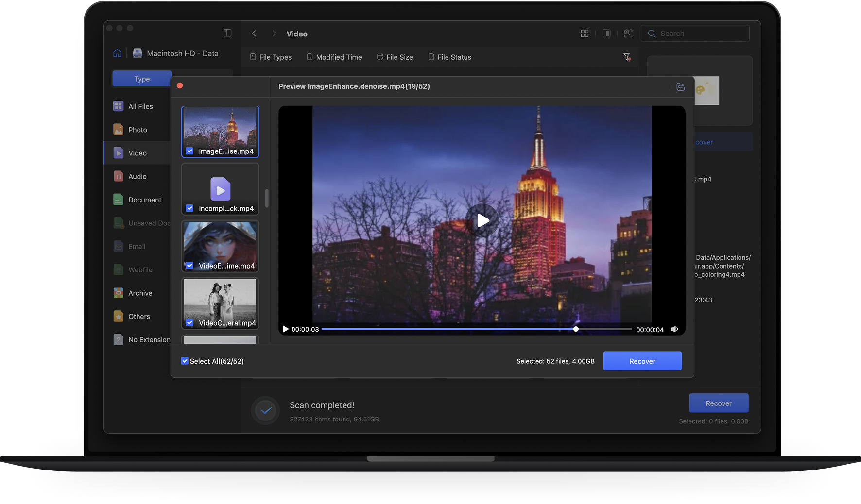Expand the Modified Time filter
The height and width of the screenshot is (504, 861).
(x=334, y=57)
